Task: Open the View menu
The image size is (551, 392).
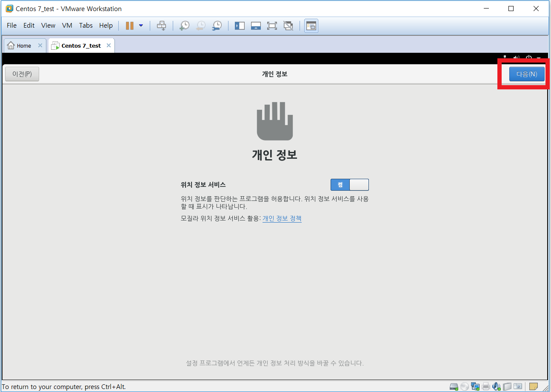Action: (48, 26)
